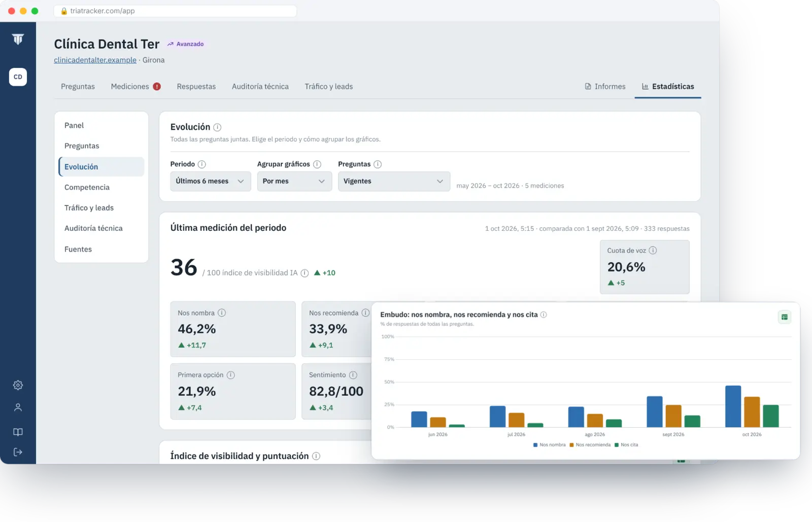Open the Informes tab
Viewport: 812px width, 522px height.
(x=605, y=86)
